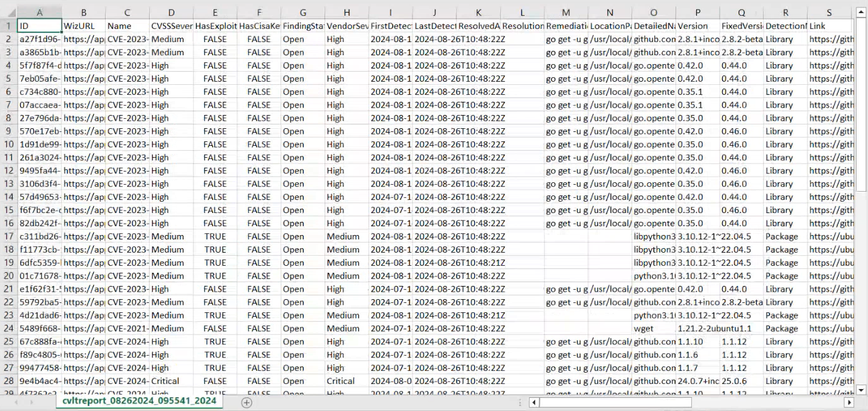This screenshot has height=411, width=868.
Task: Select row 28 header
Action: coord(8,381)
